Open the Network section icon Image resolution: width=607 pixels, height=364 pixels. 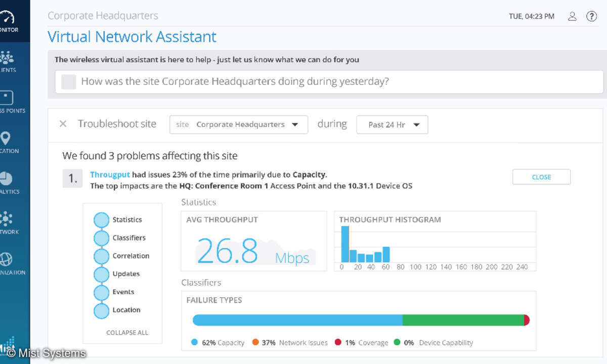tap(6, 219)
